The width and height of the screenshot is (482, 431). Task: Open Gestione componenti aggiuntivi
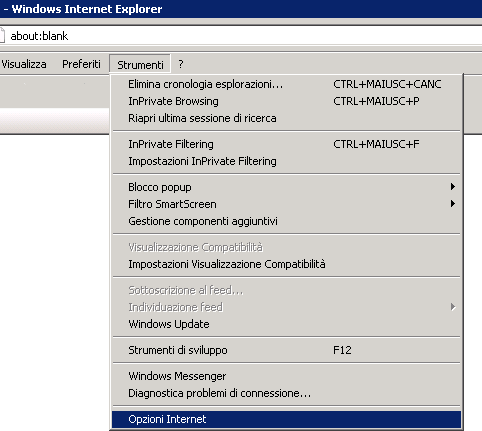click(286, 221)
